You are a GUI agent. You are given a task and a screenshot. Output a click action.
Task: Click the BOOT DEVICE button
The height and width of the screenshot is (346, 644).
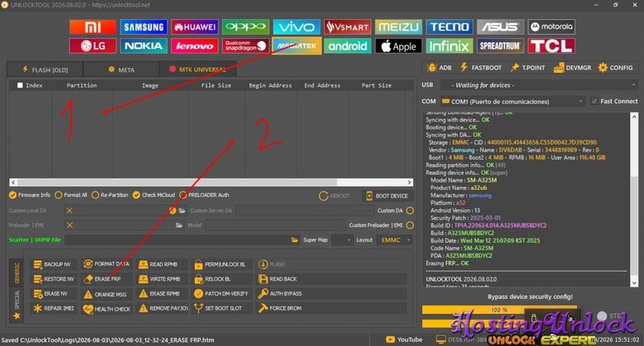387,196
